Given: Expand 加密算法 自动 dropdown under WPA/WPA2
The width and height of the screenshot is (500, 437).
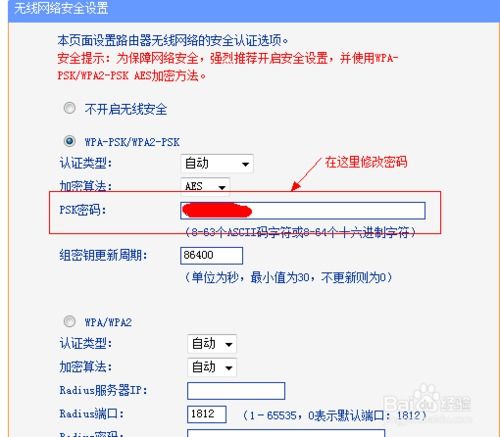Looking at the screenshot, I should (212, 367).
